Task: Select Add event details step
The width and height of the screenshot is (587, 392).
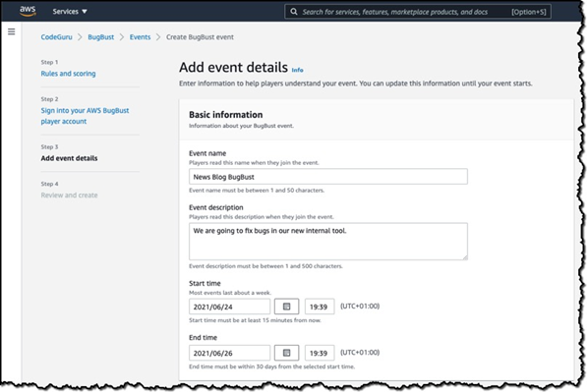Action: click(69, 158)
